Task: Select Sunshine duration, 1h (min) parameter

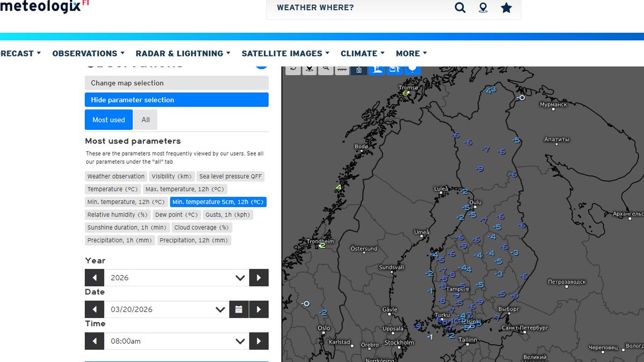Action: click(x=127, y=228)
